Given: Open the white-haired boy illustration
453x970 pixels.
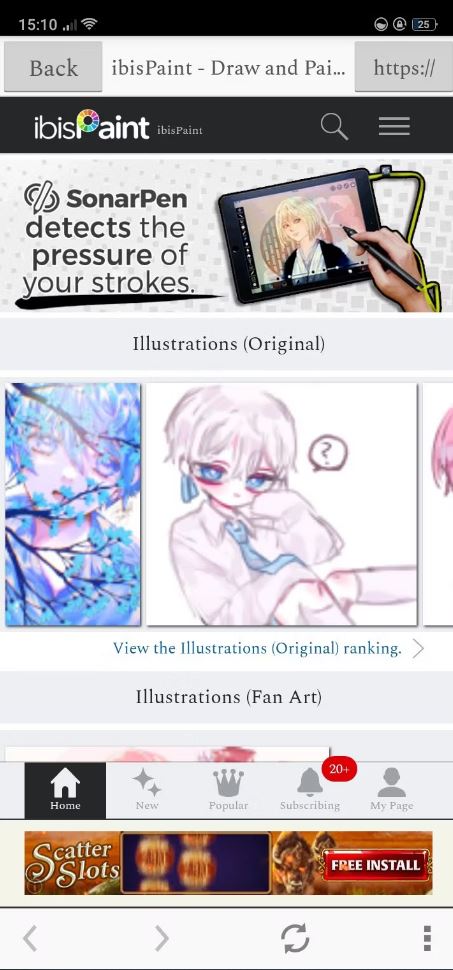Looking at the screenshot, I should tap(282, 504).
